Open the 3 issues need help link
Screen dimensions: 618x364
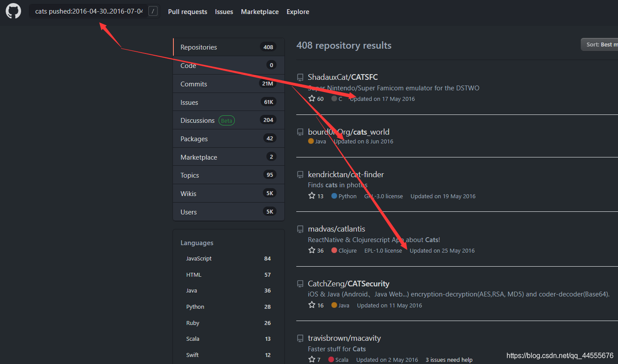tap(449, 360)
